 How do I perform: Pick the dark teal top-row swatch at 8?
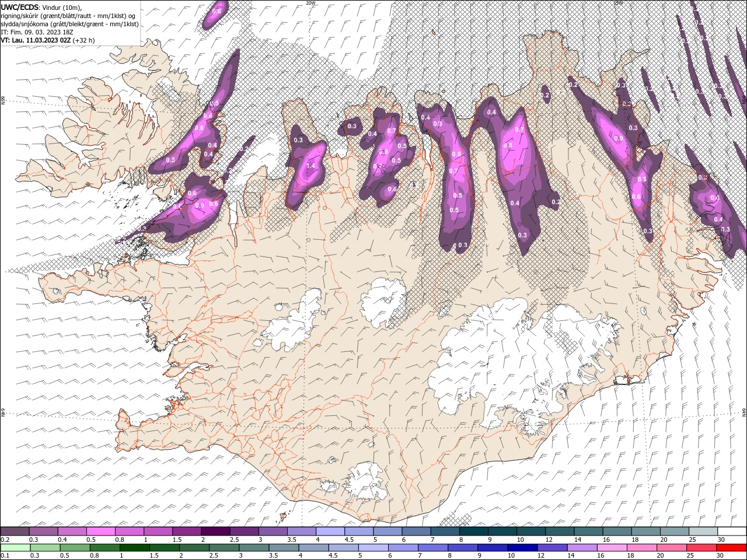coord(474,531)
